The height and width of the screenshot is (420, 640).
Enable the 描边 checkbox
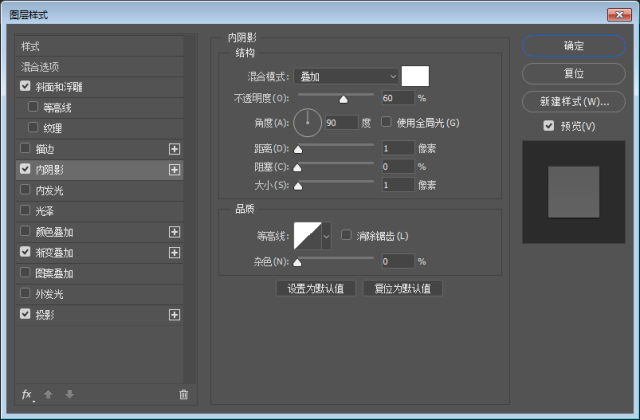tap(25, 148)
